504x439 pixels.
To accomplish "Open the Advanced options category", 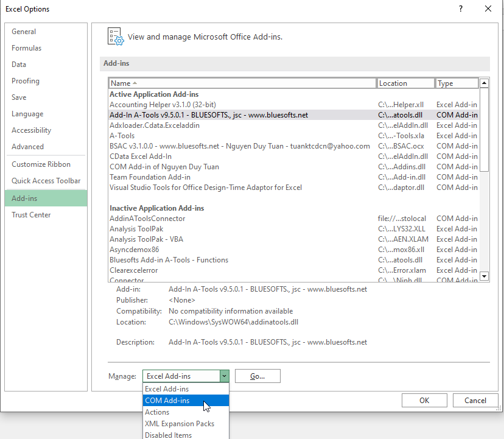I will click(46, 146).
